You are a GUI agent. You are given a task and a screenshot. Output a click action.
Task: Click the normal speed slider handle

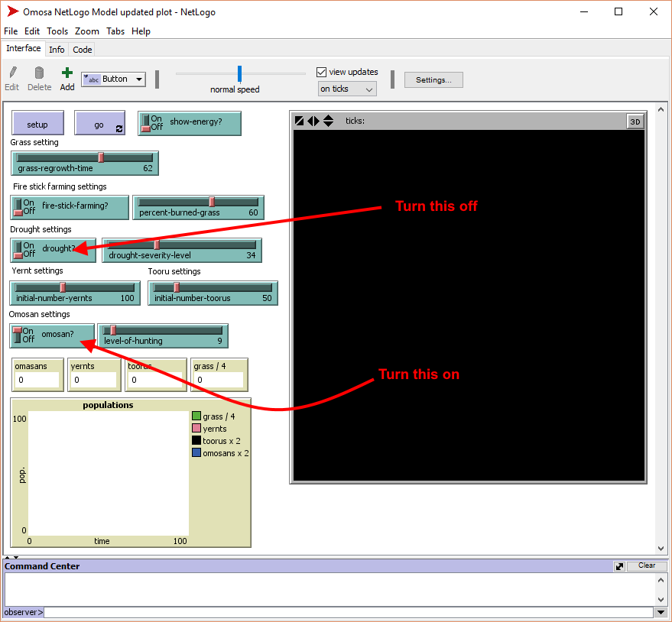(239, 73)
